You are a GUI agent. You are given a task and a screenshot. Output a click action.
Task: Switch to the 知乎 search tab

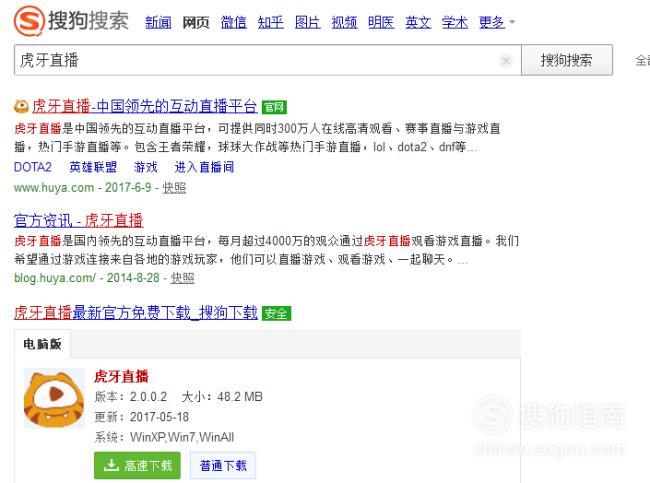(270, 22)
